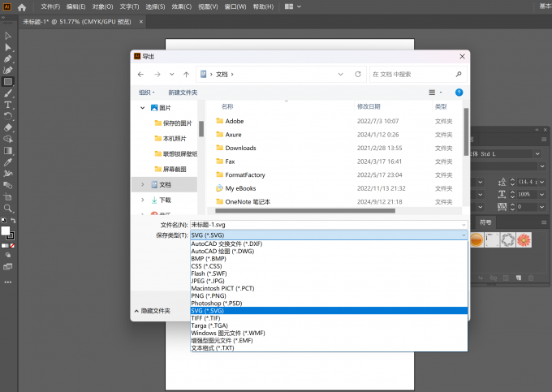Select the Gradient tool

point(8,151)
